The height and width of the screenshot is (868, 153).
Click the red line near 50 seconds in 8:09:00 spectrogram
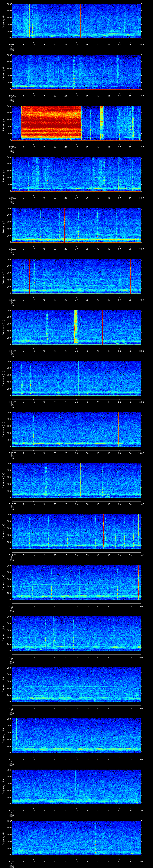119,429
